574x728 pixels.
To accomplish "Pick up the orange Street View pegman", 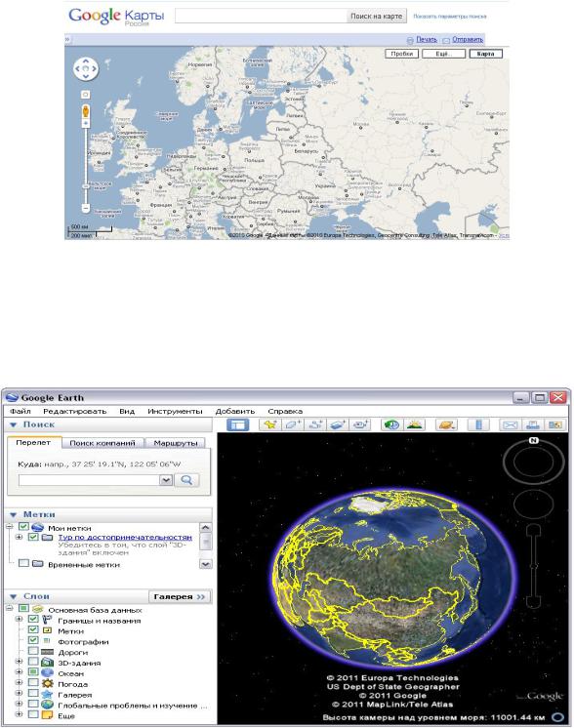I will click(86, 111).
